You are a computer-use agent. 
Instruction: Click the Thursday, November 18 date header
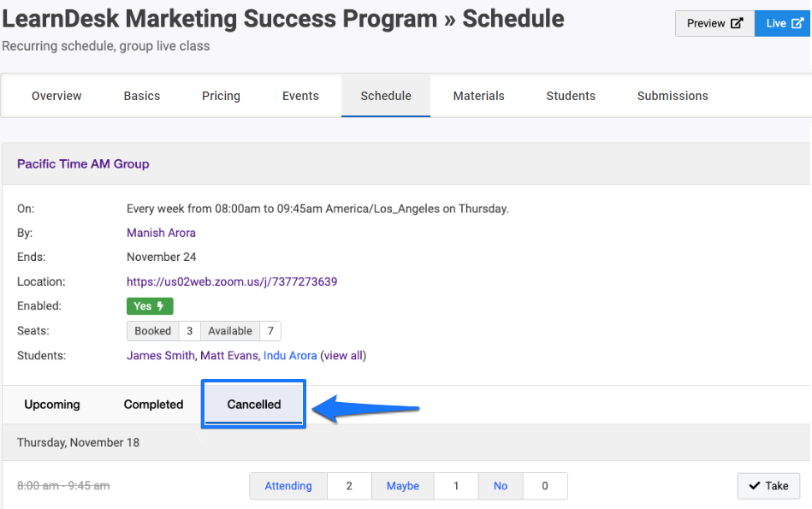coord(78,443)
